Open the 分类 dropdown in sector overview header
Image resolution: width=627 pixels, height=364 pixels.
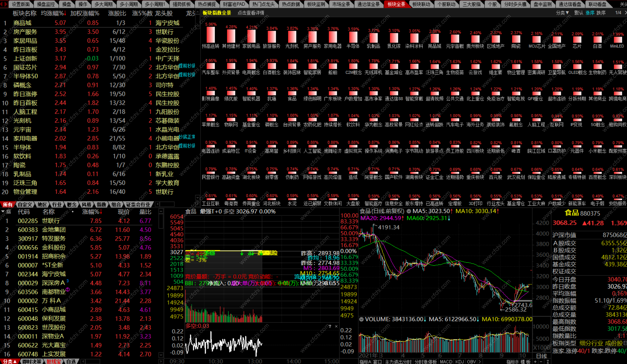click(x=562, y=13)
